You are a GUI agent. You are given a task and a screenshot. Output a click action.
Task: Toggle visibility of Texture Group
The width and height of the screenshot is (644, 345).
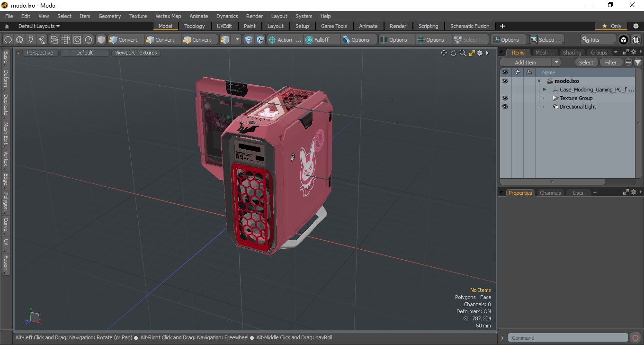pyautogui.click(x=505, y=98)
